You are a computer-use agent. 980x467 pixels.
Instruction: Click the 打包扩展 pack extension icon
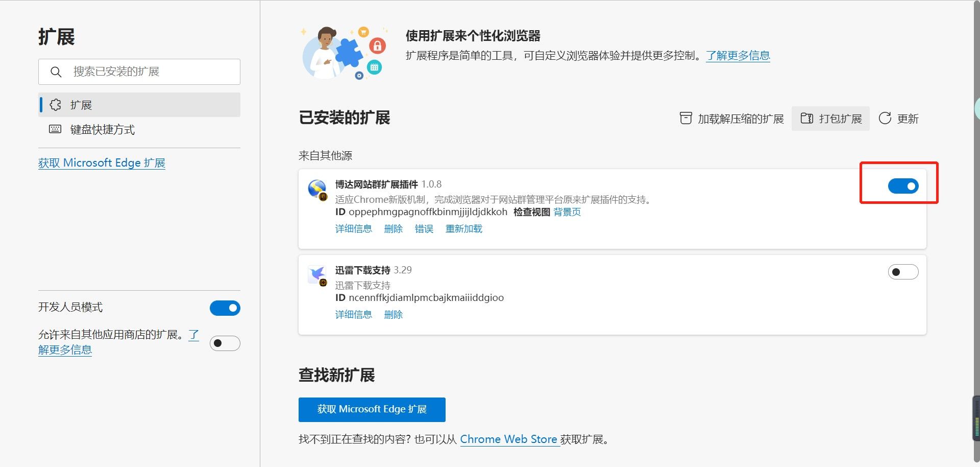tap(806, 119)
